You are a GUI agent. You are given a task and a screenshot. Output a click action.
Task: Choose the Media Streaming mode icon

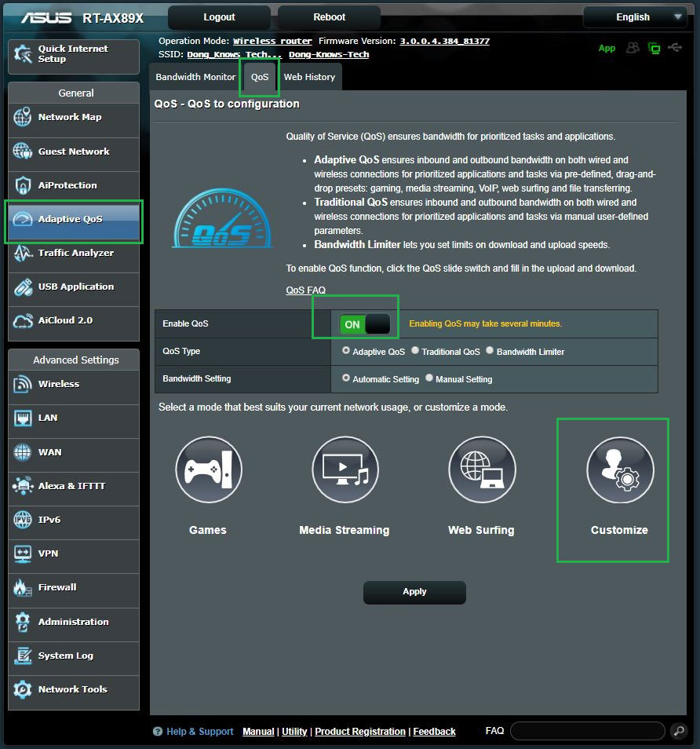(345, 469)
